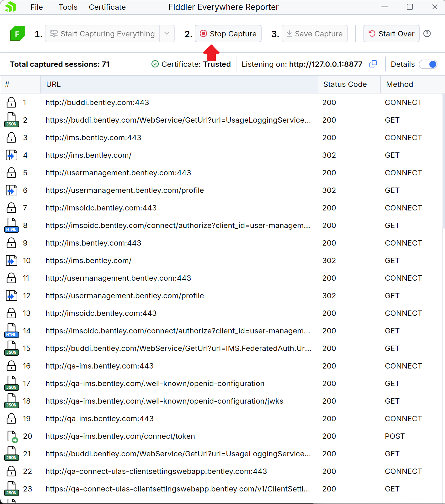This screenshot has width=445, height=504.
Task: Click lock icon of session 16
Action: point(12,366)
